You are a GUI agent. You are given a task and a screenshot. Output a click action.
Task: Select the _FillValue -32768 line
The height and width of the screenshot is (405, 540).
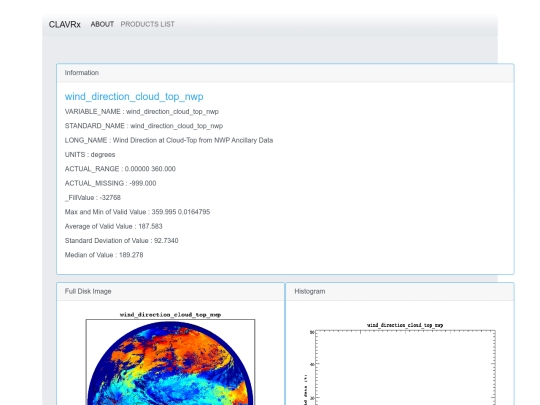click(x=93, y=198)
